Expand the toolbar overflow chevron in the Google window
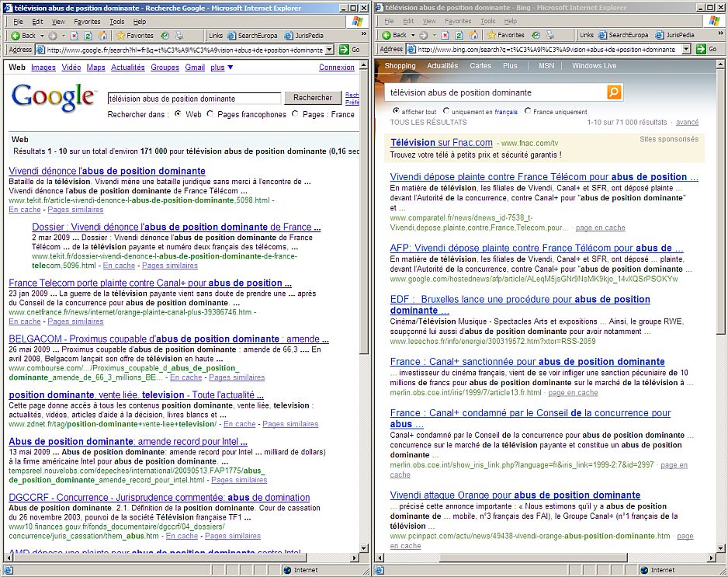The image size is (728, 577). point(363,33)
